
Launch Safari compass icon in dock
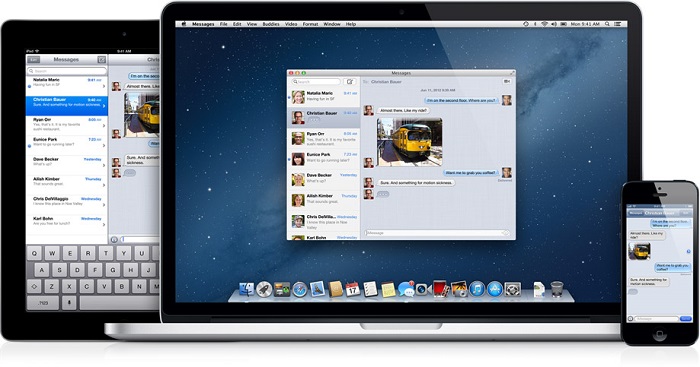click(300, 289)
